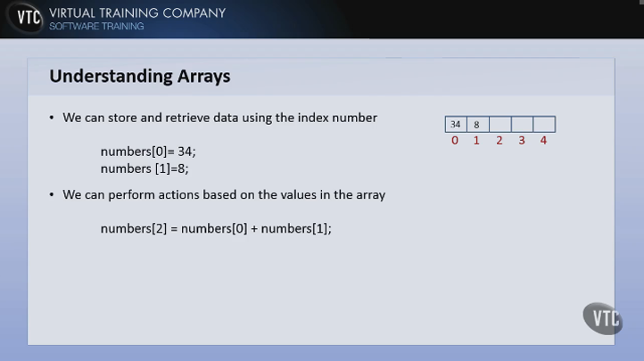The width and height of the screenshot is (644, 361).
Task: Click the red index label 0
Action: 455,141
